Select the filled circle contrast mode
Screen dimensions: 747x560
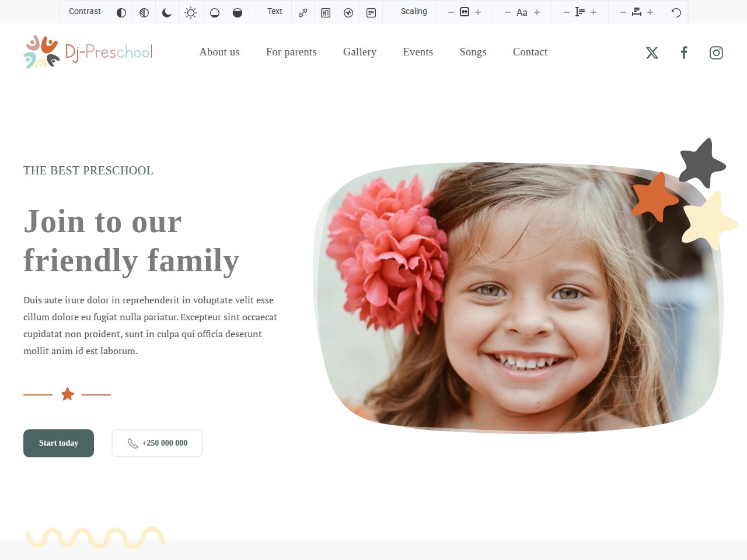pos(238,12)
